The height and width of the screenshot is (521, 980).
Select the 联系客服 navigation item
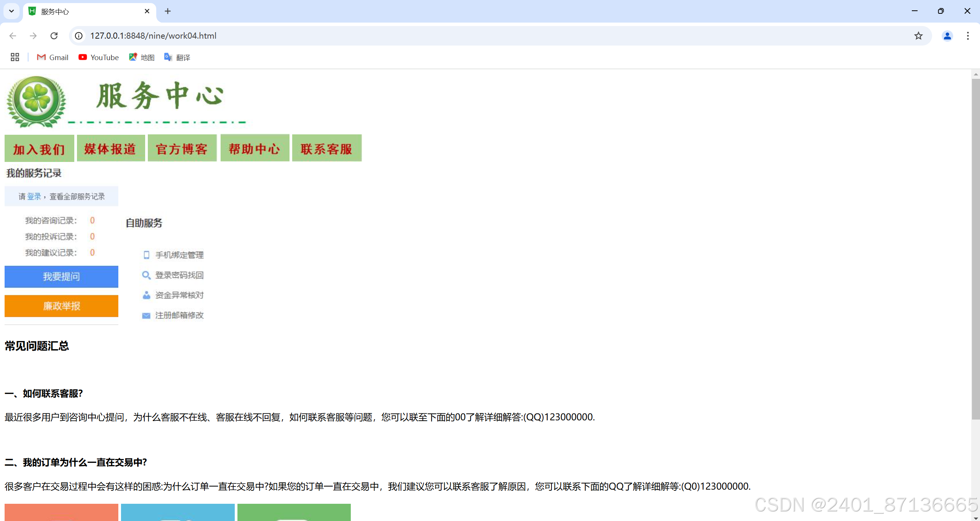coord(326,148)
